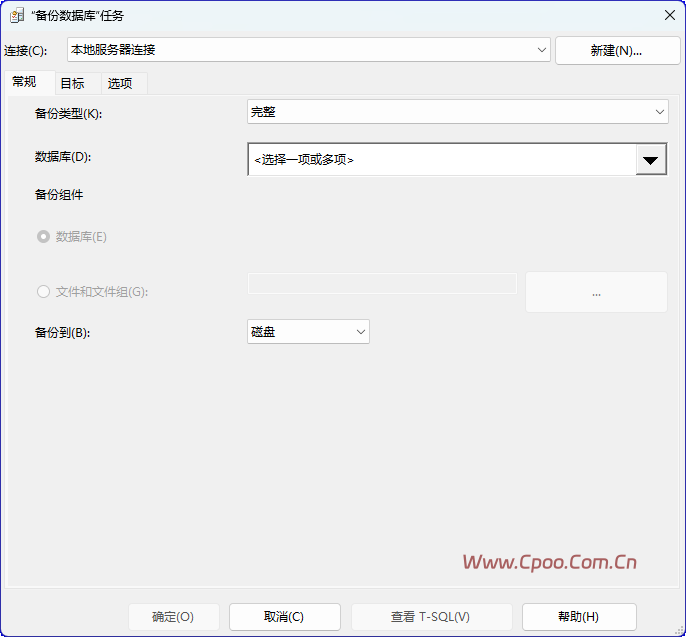Click the 帮助(H) button
Image resolution: width=686 pixels, height=637 pixels.
[579, 617]
